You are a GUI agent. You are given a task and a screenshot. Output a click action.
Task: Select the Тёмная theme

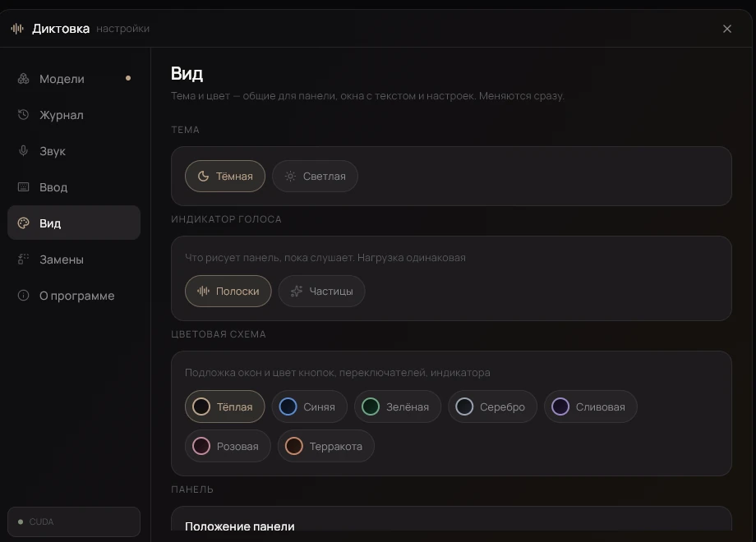[225, 177]
